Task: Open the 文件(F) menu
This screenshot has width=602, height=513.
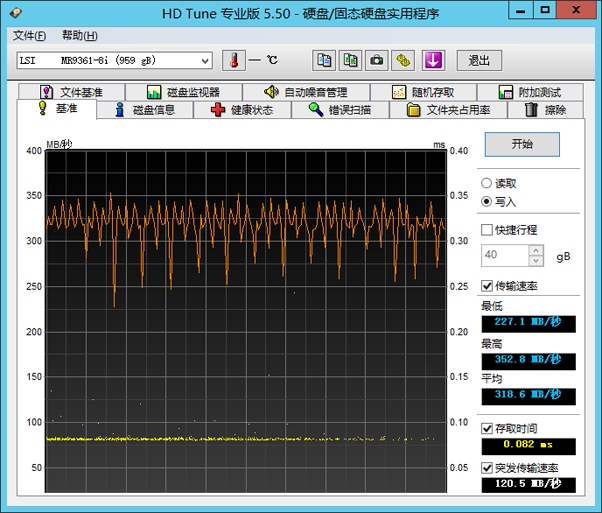Action: (x=30, y=36)
